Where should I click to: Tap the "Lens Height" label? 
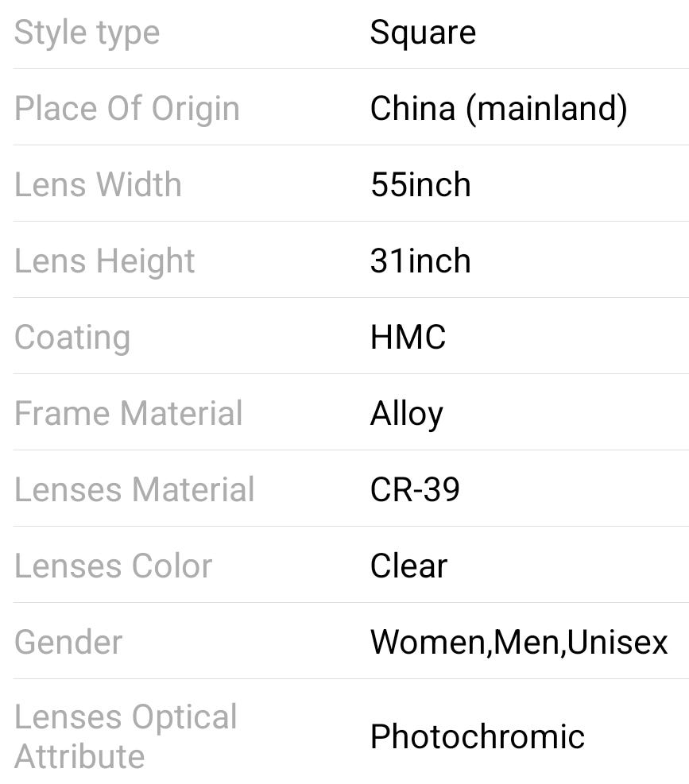pyautogui.click(x=104, y=261)
